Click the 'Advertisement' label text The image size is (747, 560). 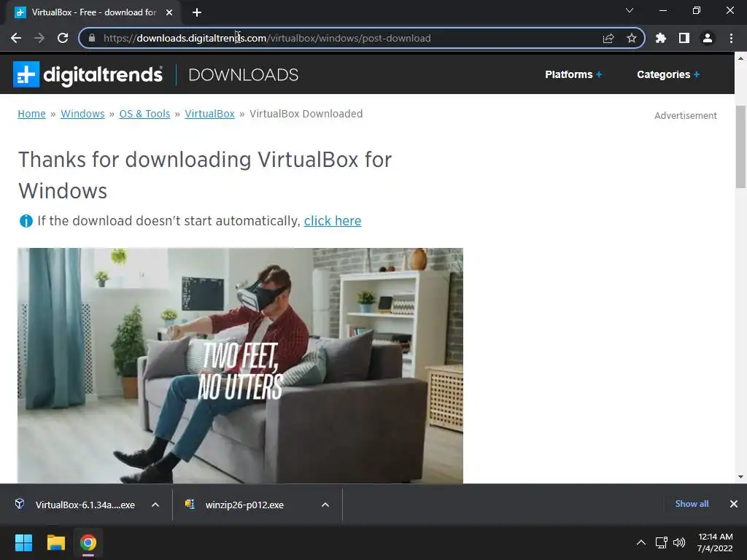point(686,116)
